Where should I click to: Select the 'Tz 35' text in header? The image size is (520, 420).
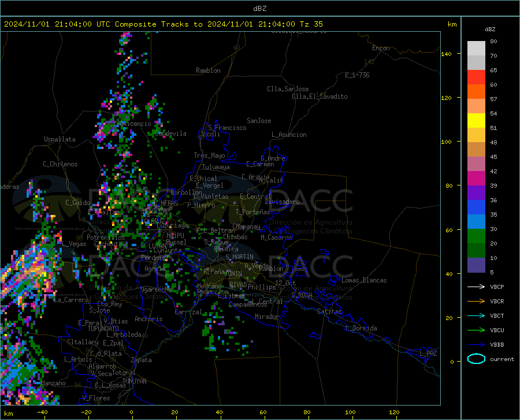pos(311,24)
